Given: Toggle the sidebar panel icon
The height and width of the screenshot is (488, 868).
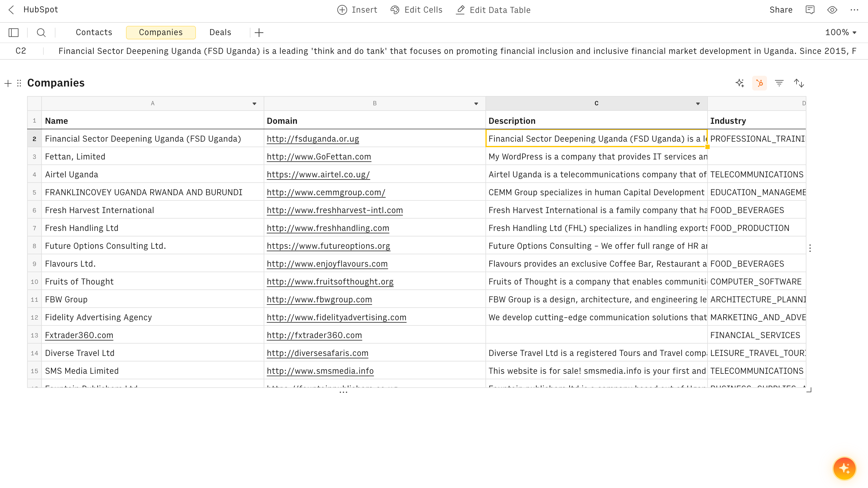Looking at the screenshot, I should tap(14, 32).
